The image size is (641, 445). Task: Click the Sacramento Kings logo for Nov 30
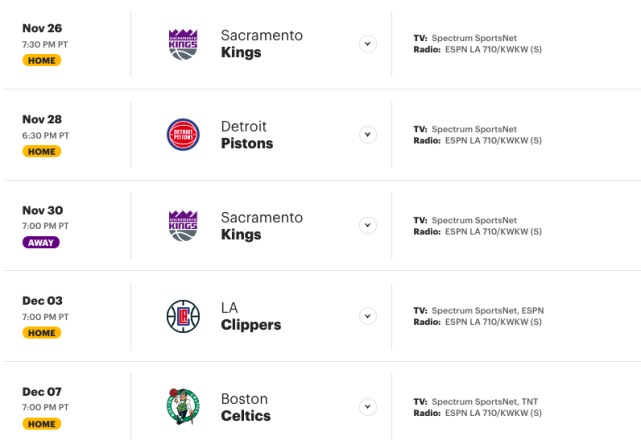(183, 226)
